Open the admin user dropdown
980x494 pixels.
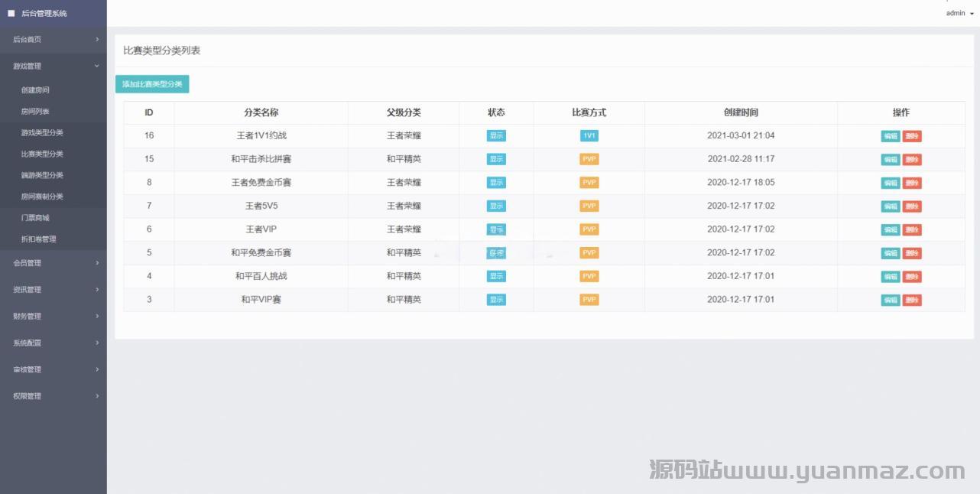click(x=959, y=13)
